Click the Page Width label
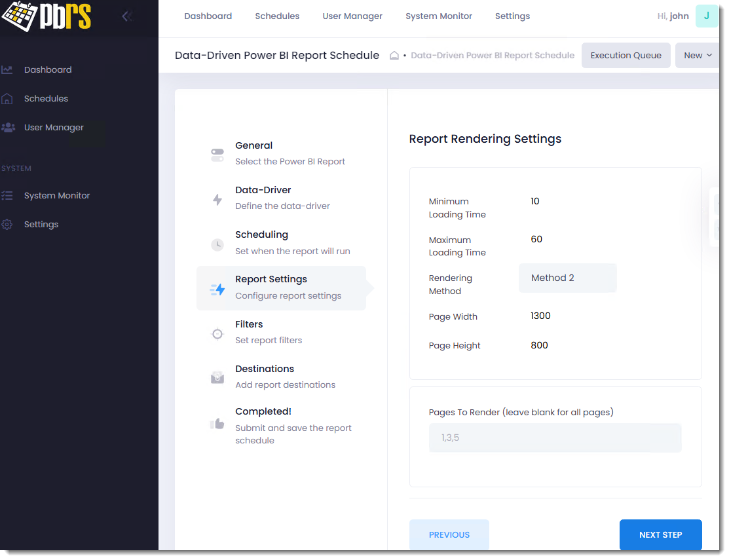 click(453, 316)
